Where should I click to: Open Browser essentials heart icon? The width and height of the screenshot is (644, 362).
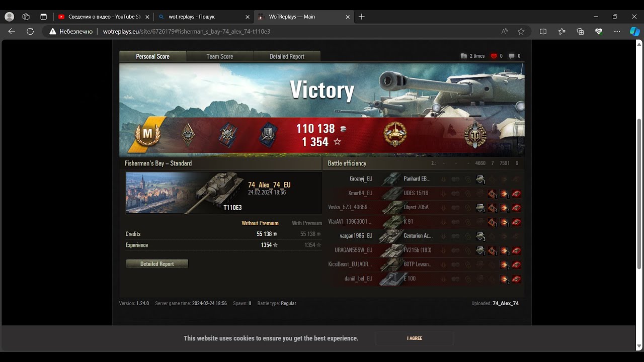599,31
